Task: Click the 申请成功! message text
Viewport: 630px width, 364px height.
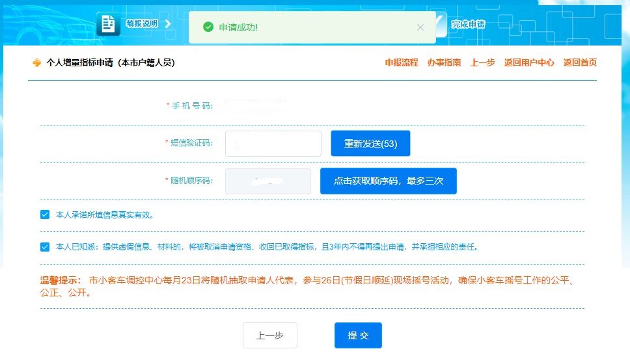Action: pos(238,27)
